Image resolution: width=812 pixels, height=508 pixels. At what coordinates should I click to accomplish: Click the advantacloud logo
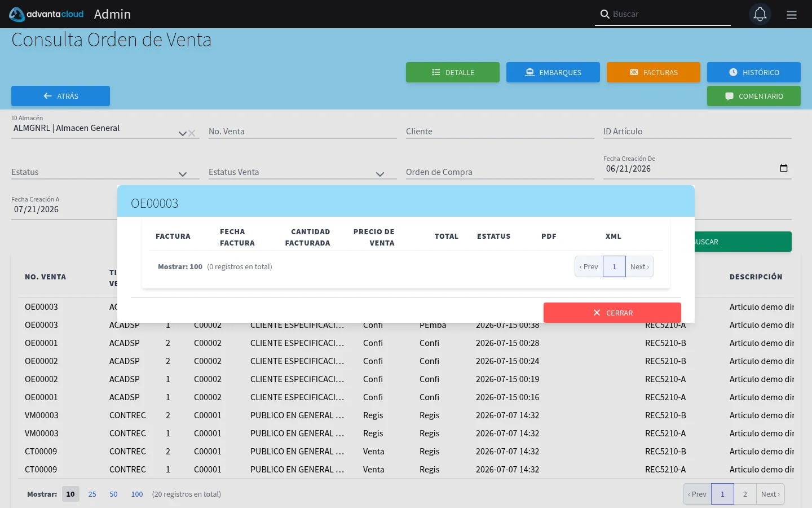click(x=46, y=14)
